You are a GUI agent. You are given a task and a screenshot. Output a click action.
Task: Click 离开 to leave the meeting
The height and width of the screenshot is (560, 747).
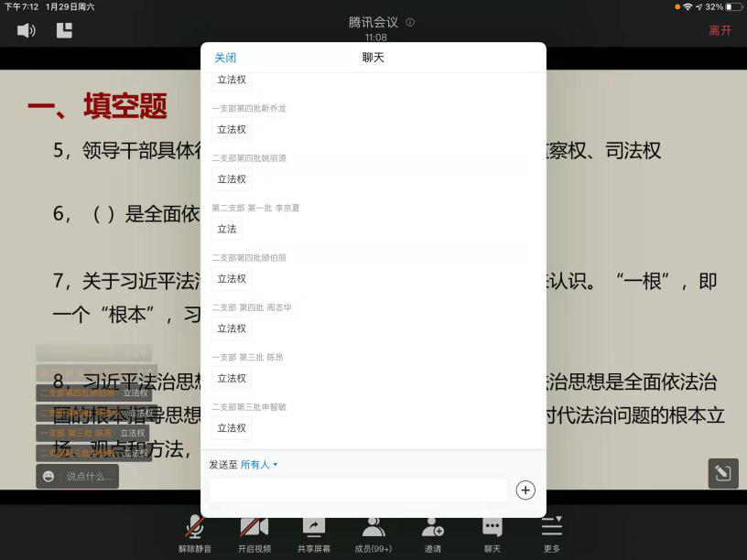[x=720, y=30]
